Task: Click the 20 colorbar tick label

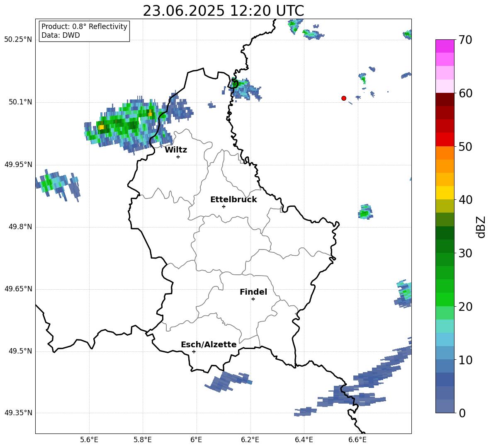Action: pos(465,307)
